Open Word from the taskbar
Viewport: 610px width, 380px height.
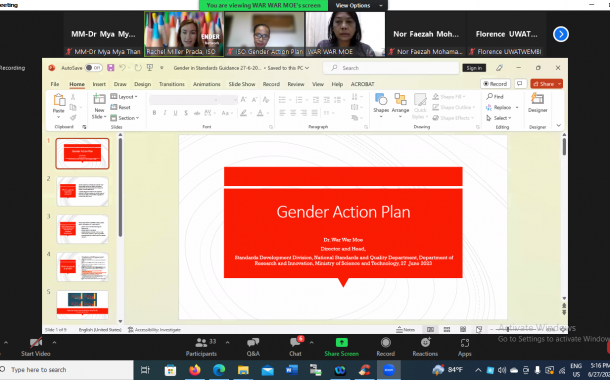tap(291, 370)
